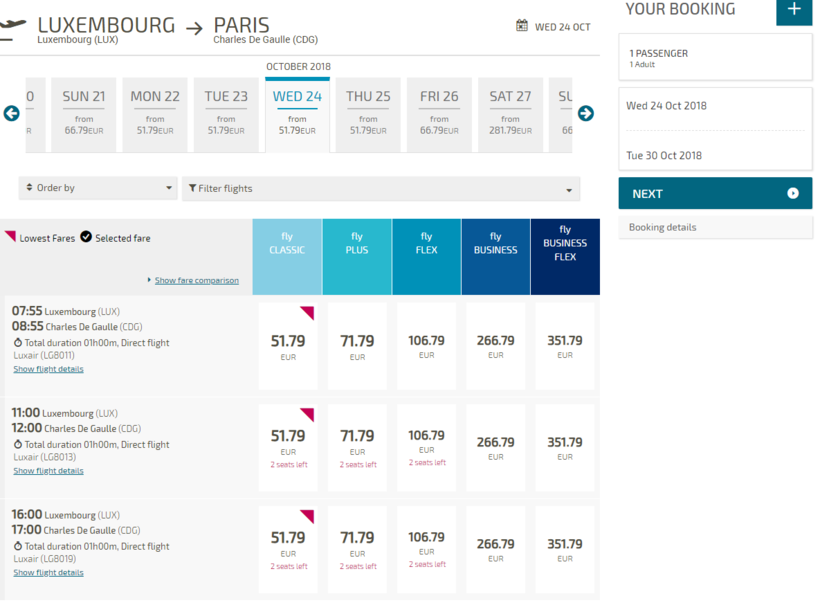820x614 pixels.
Task: Switch to the SAT 27 date tab
Action: (x=510, y=113)
